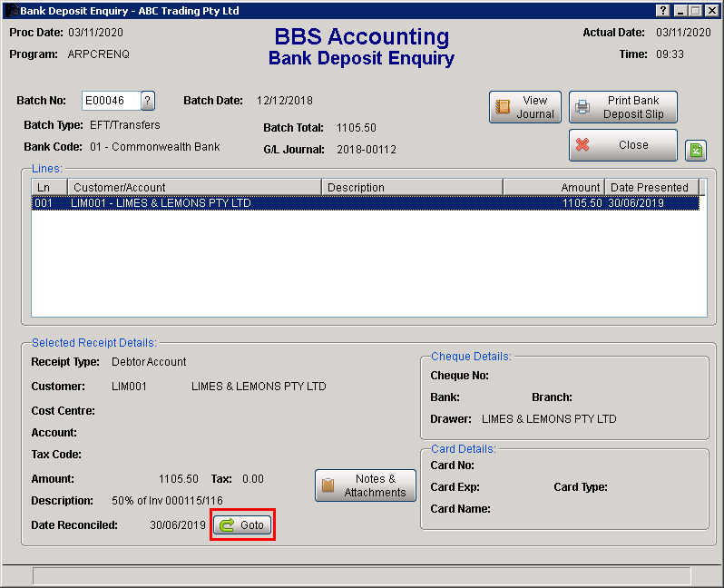Open Notes & Attachments
Screen dimensions: 724x588
click(366, 485)
